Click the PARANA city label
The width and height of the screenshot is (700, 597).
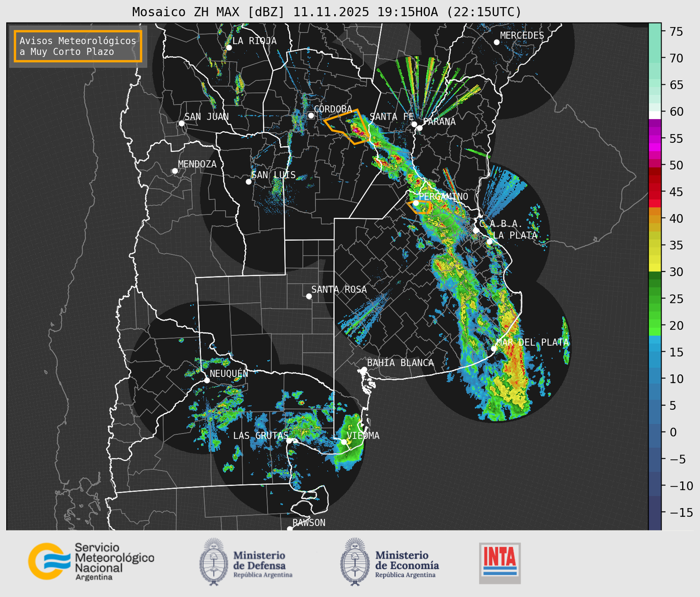[x=439, y=122]
